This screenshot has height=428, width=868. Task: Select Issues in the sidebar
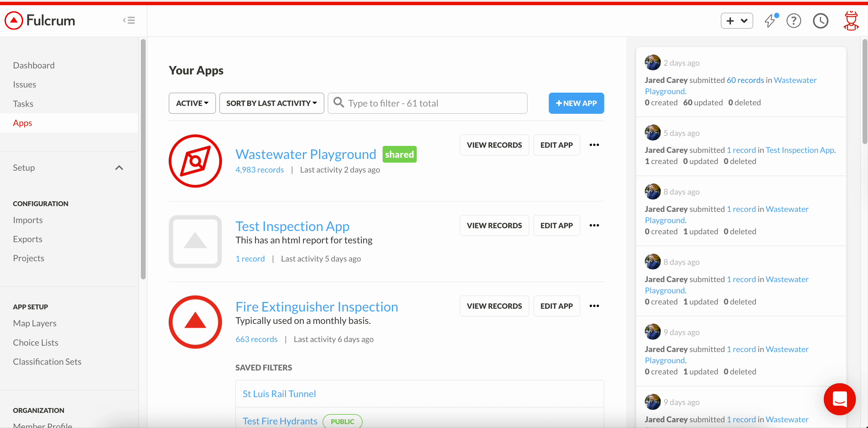(x=24, y=84)
